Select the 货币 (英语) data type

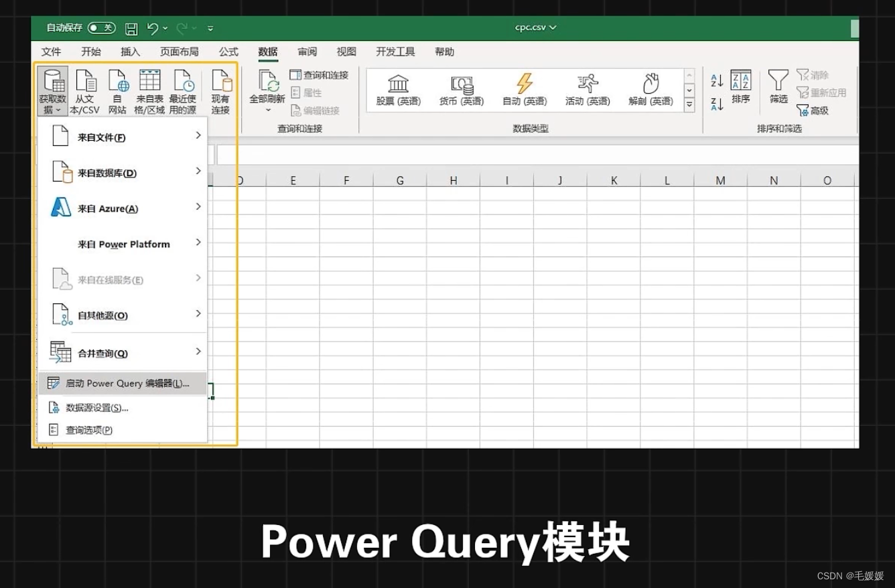462,90
